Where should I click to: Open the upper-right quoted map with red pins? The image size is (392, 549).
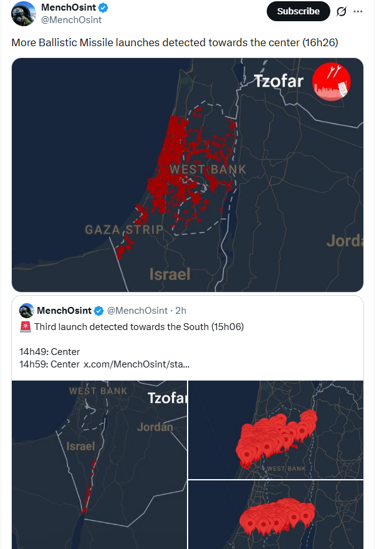275,429
